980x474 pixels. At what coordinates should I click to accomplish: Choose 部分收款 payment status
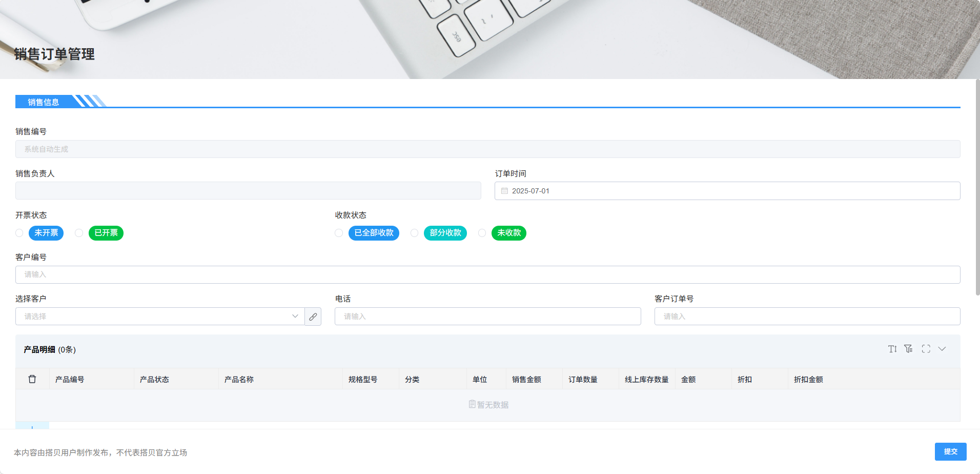click(414, 233)
